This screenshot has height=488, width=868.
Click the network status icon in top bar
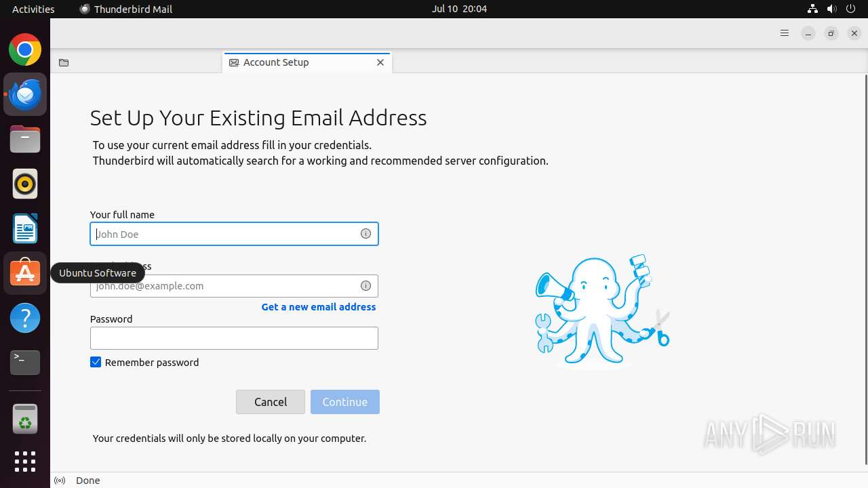coord(812,9)
